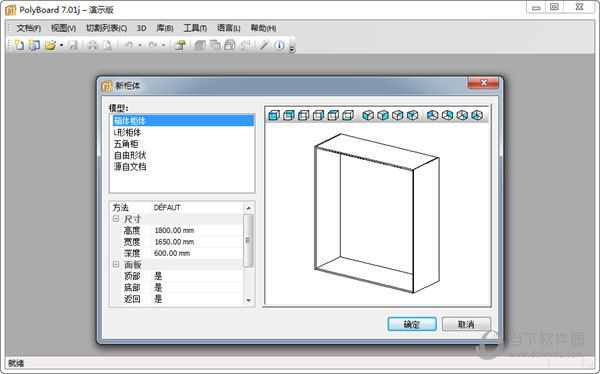Viewport: 600px width, 374px height.
Task: Click the 宽度 value 1650.00 mm
Action: (174, 242)
